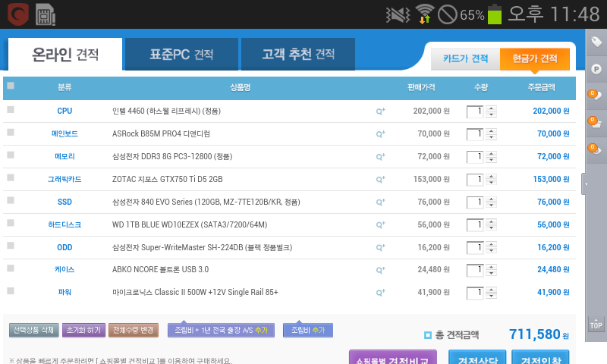Decrease 케이스 quantity with down arrow
Screen dimensions: 607x364
click(491, 273)
